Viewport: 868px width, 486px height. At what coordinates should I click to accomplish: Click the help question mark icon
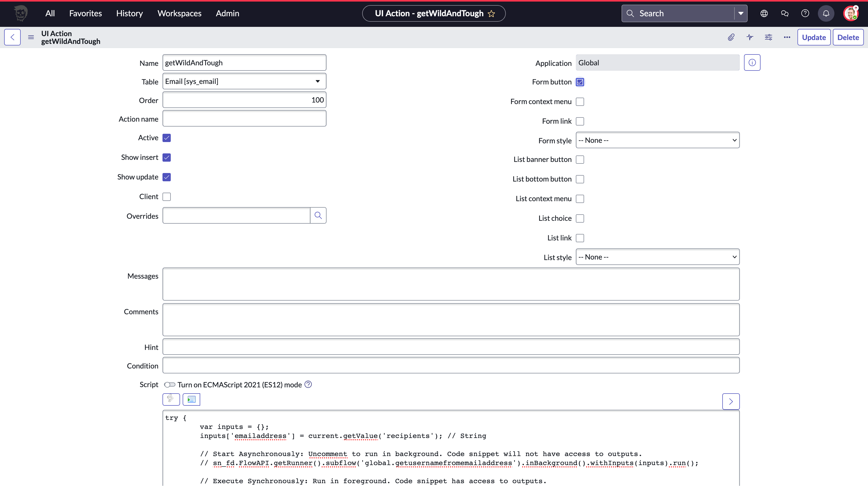tap(805, 13)
